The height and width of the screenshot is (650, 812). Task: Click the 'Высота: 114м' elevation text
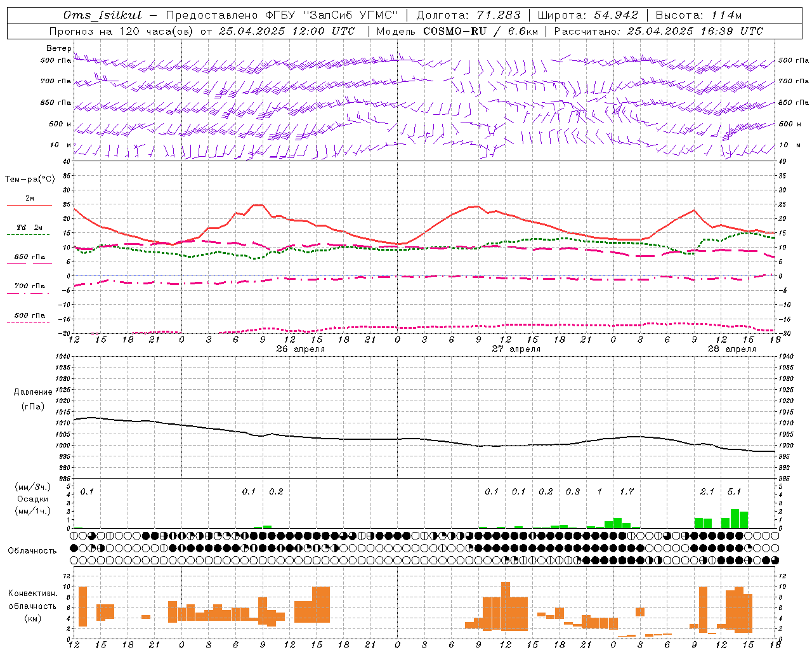(698, 15)
